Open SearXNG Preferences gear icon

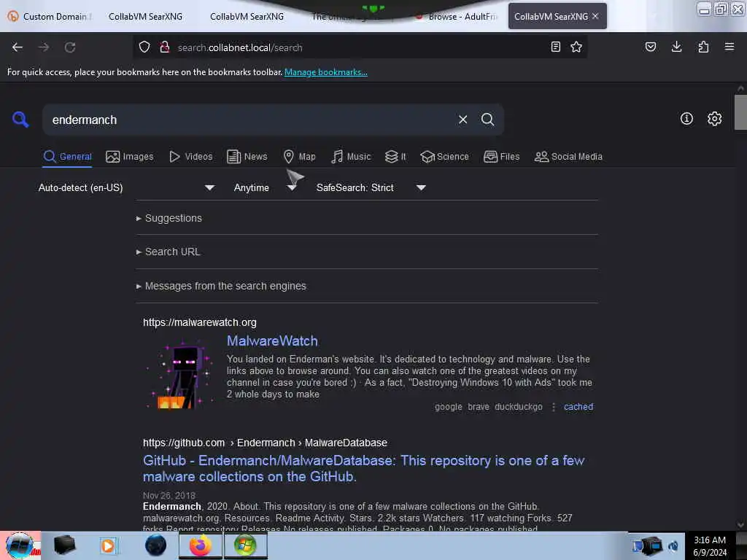(x=714, y=119)
